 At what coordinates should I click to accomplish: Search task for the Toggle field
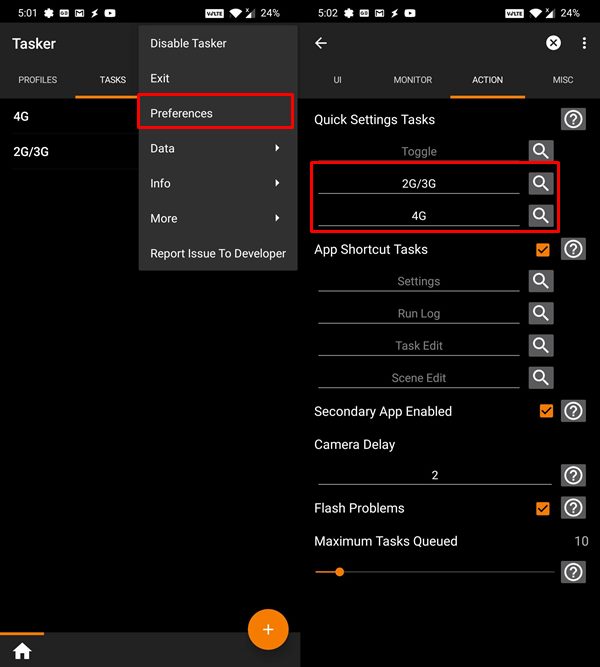tap(541, 151)
